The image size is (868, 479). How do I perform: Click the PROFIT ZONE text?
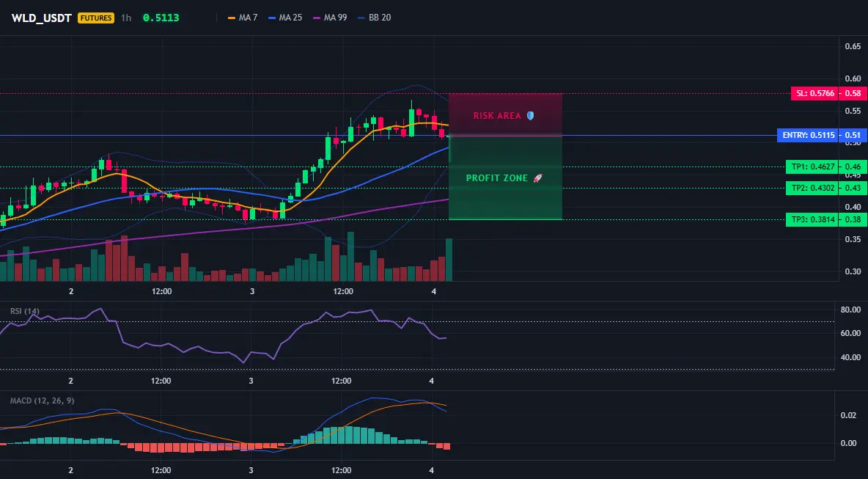tap(497, 178)
